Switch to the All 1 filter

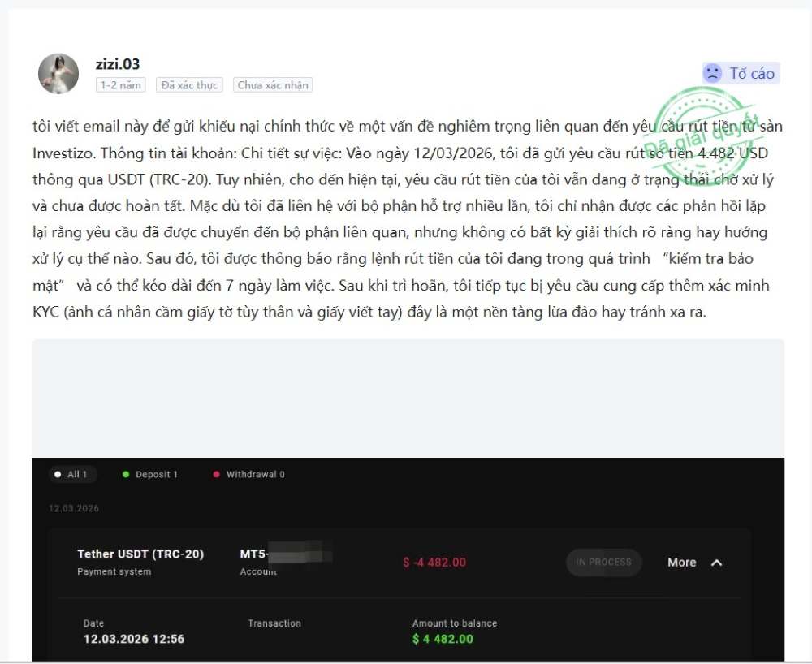(x=72, y=474)
